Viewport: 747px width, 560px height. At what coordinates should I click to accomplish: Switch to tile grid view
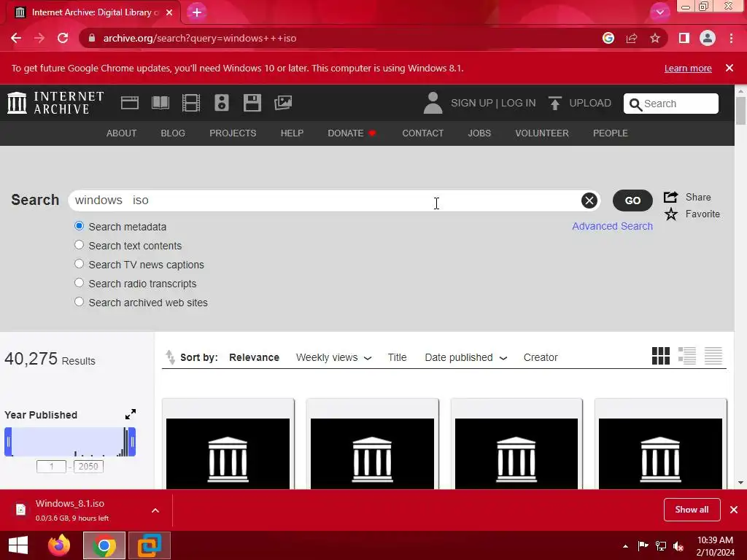(x=661, y=356)
